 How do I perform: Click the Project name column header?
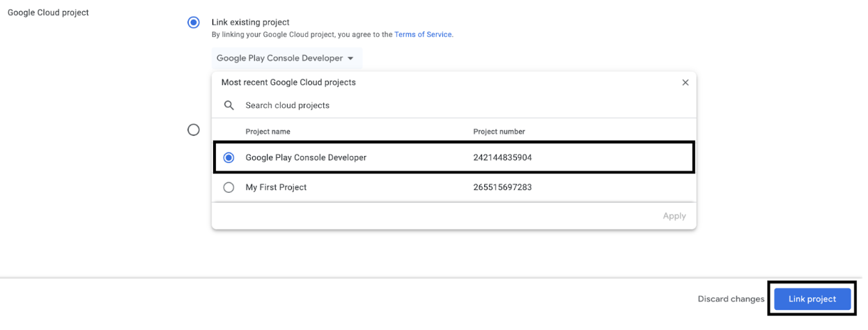[x=268, y=132]
